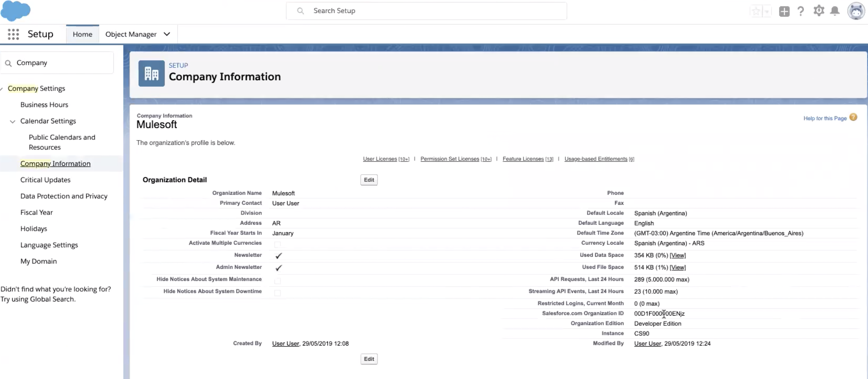The image size is (868, 379).
Task: Check Hide Notices About System Maintenance
Action: (x=277, y=280)
